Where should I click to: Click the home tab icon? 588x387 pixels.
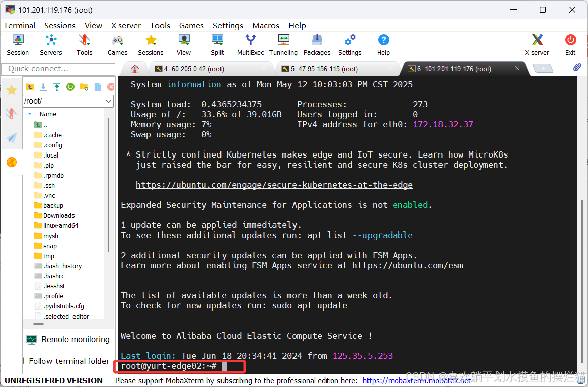point(134,69)
